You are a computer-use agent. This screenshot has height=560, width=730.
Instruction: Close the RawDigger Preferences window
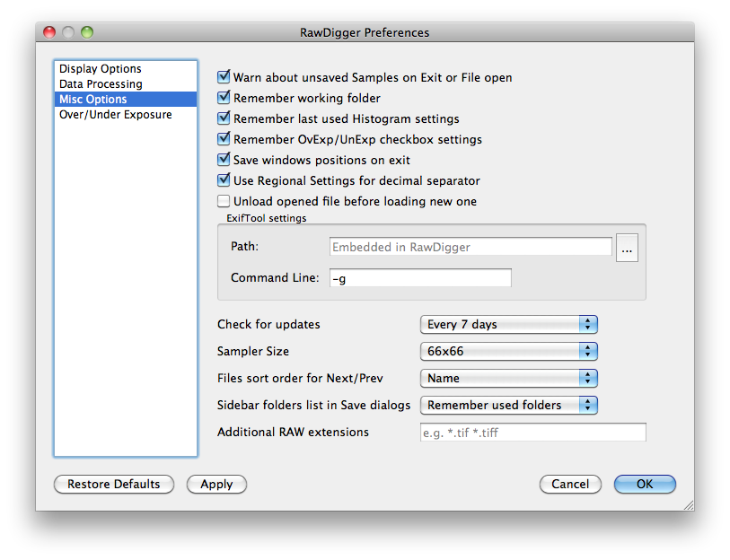point(49,32)
